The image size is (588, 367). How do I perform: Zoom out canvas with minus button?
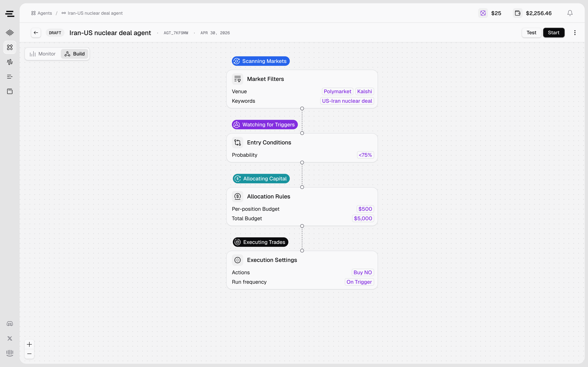pos(29,354)
